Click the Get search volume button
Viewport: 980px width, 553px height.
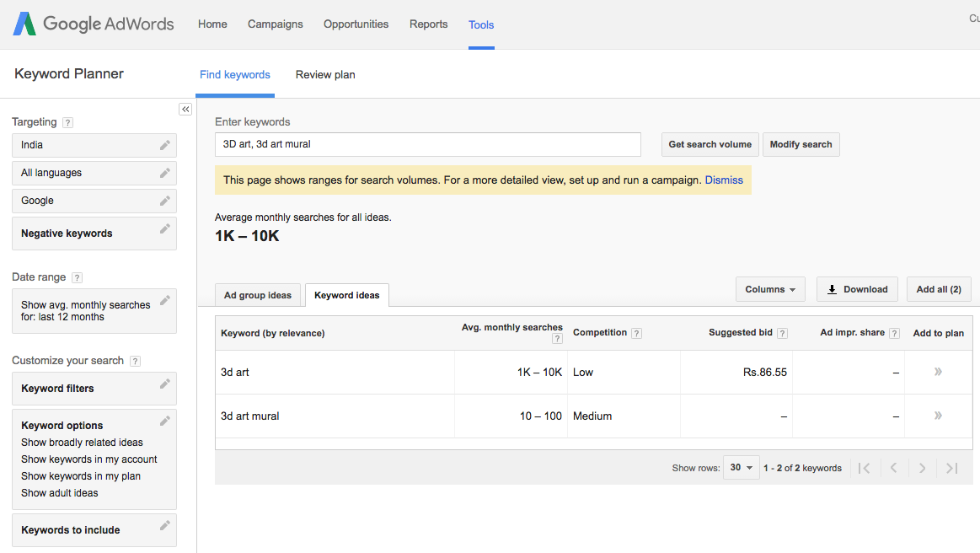click(x=710, y=144)
